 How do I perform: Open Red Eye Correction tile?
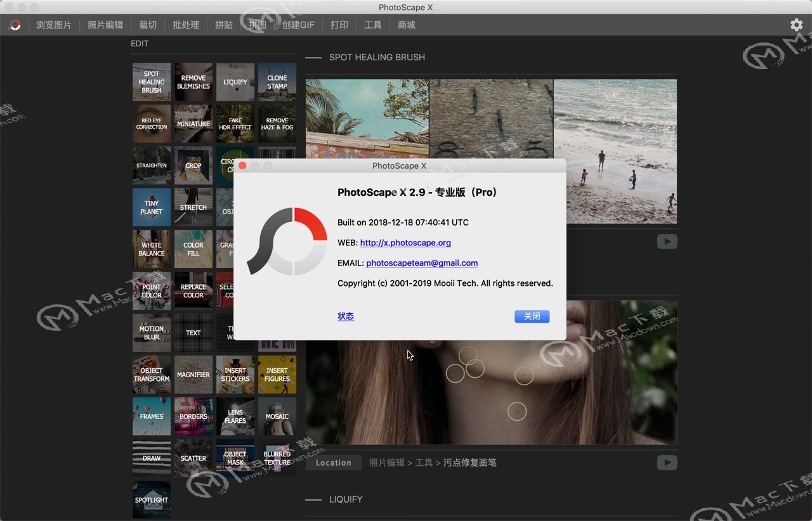point(152,124)
